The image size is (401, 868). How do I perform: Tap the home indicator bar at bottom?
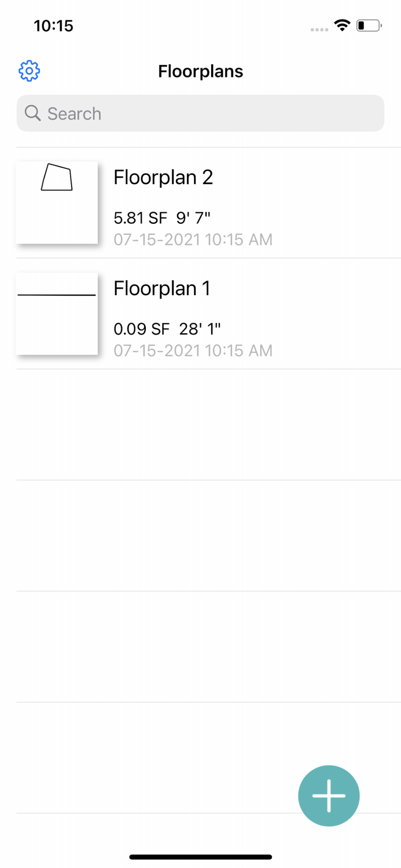pos(200,856)
